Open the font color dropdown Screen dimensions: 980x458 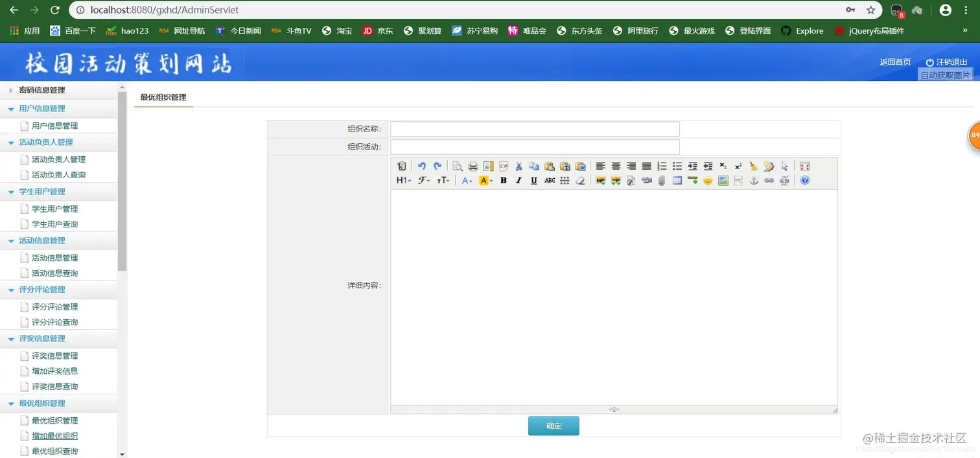466,180
